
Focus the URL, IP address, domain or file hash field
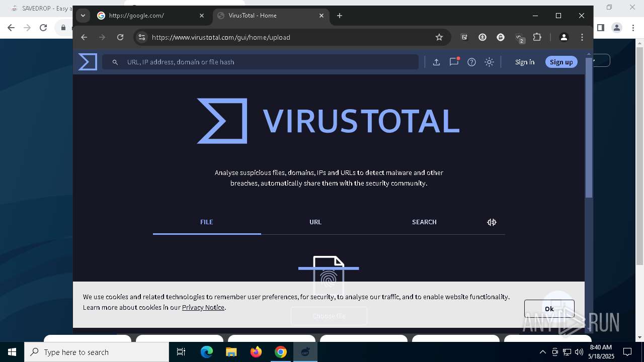(x=260, y=62)
